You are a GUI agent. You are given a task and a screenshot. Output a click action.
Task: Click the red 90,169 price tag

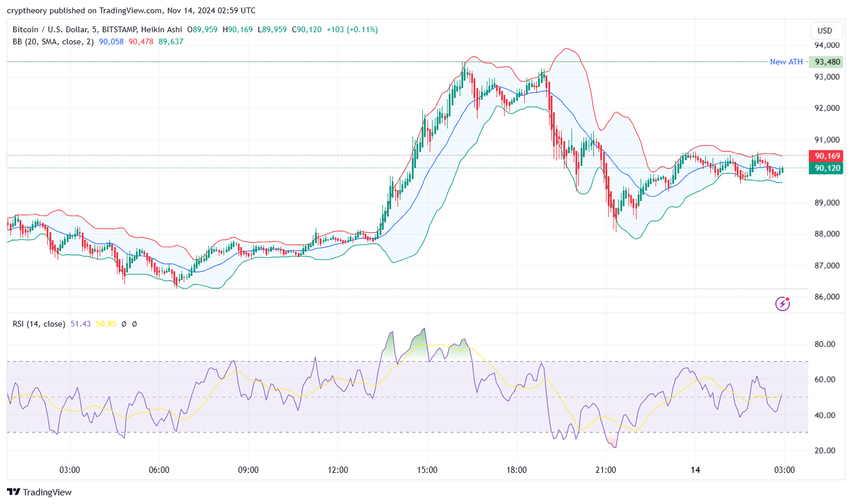827,156
